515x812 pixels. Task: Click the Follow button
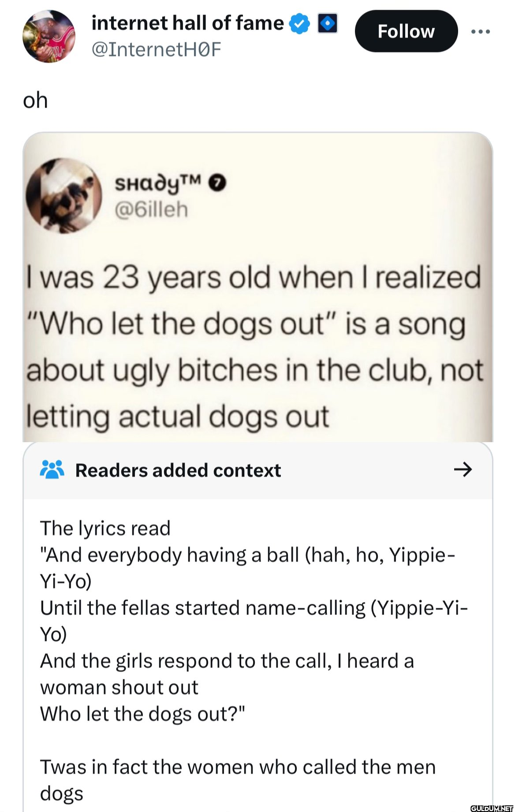(406, 31)
